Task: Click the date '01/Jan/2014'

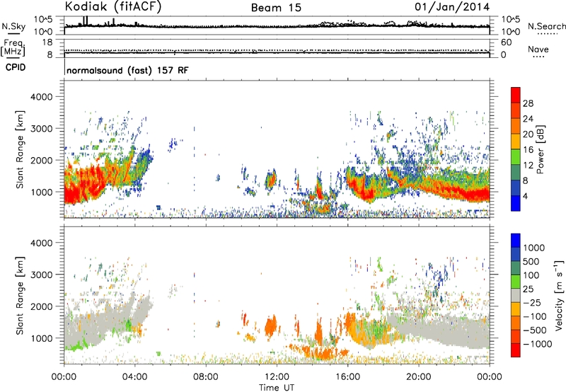Action: 452,7
